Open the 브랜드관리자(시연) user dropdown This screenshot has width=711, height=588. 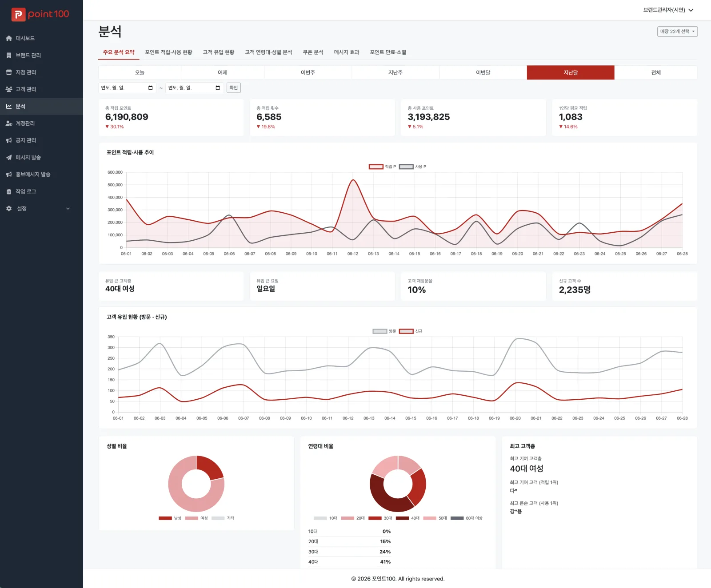(x=668, y=10)
